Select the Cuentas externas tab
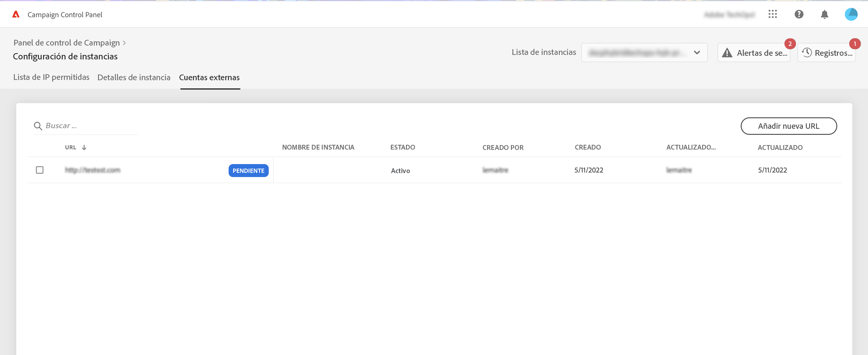868x355 pixels. click(209, 77)
